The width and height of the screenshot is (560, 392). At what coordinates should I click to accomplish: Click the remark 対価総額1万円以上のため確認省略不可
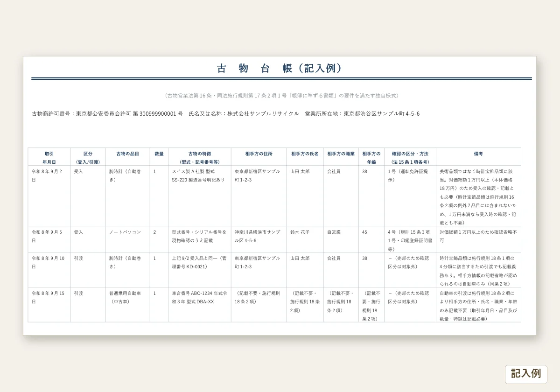[478, 239]
